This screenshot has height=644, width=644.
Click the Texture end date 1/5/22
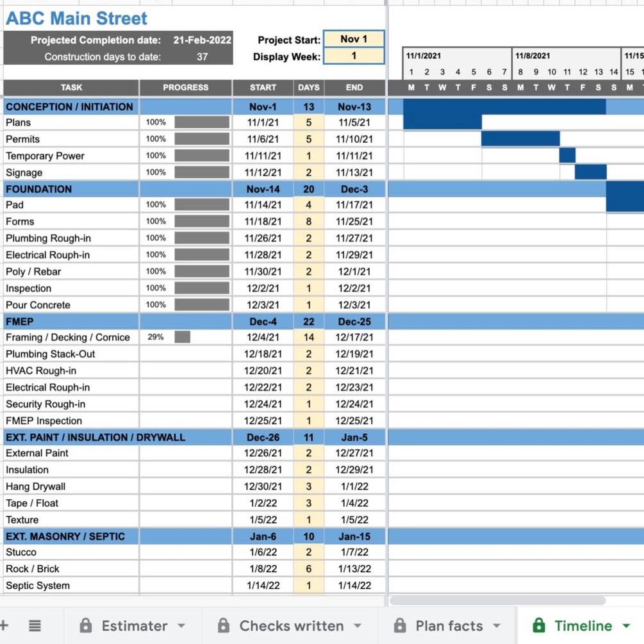point(354,520)
